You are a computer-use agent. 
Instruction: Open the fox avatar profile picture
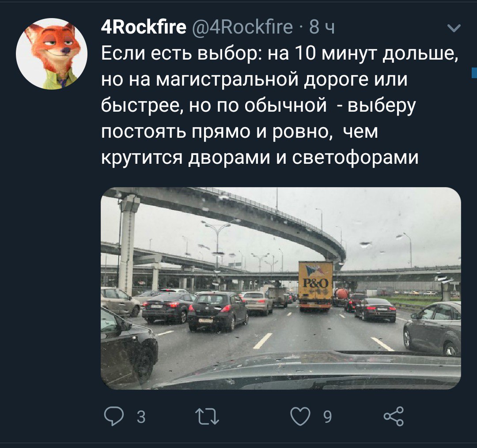pyautogui.click(x=52, y=54)
